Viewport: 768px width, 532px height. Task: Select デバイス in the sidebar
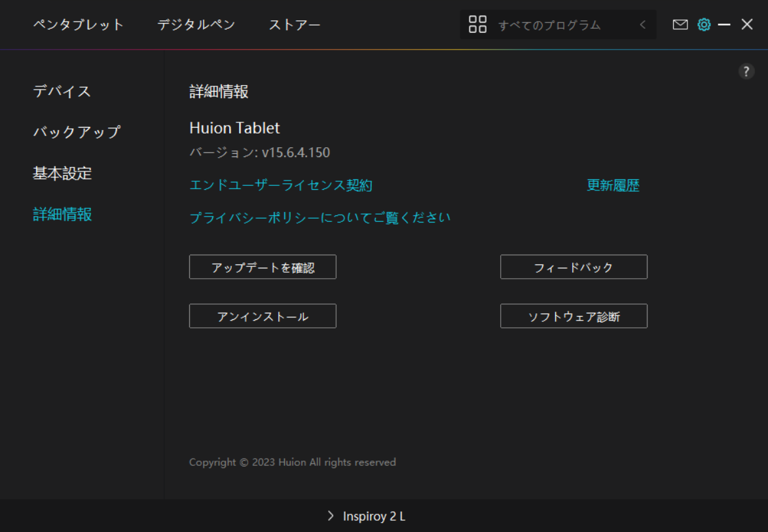coord(62,91)
